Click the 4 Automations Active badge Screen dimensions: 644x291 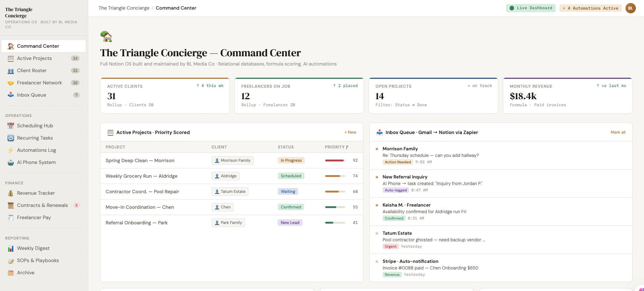coord(590,8)
